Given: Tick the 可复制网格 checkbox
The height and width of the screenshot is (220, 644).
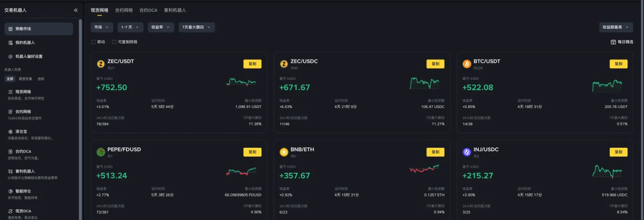Looking at the screenshot, I should (x=114, y=42).
